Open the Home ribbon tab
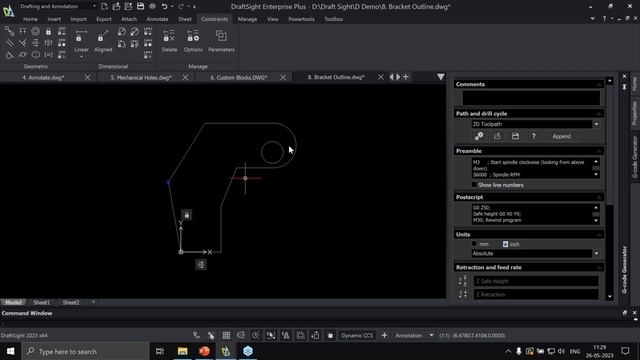The height and width of the screenshot is (360, 640). pos(30,19)
